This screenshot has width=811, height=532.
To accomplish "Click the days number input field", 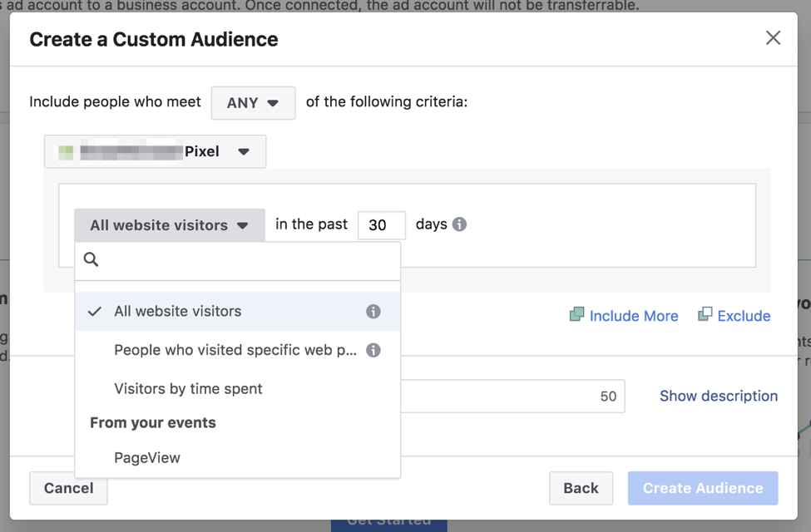I will tap(381, 225).
